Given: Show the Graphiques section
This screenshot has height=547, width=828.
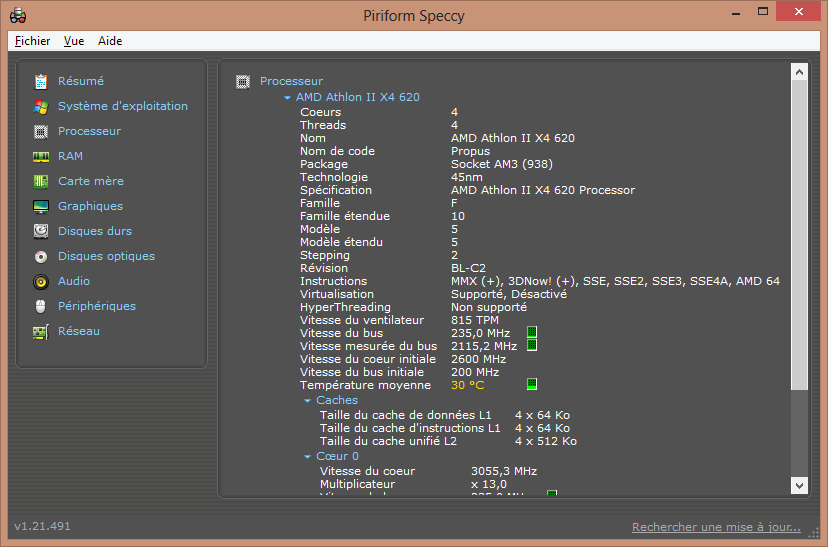Looking at the screenshot, I should pos(90,206).
